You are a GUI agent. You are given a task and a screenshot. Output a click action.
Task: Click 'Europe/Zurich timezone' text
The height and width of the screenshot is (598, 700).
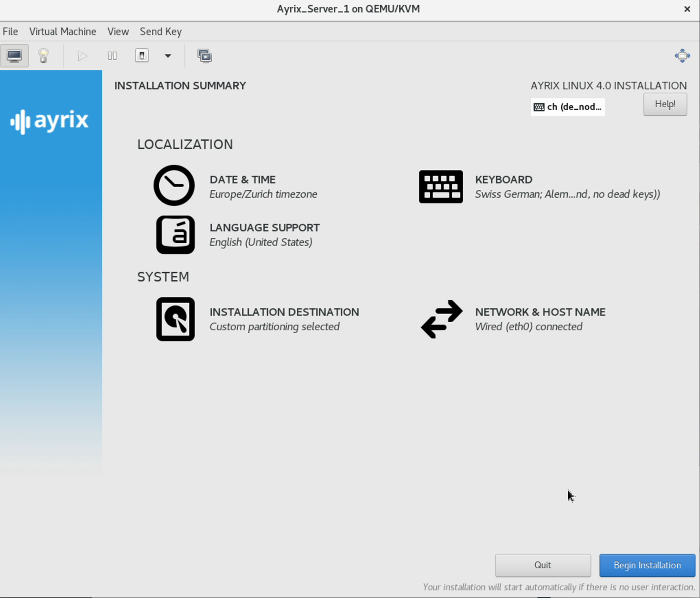click(x=263, y=194)
